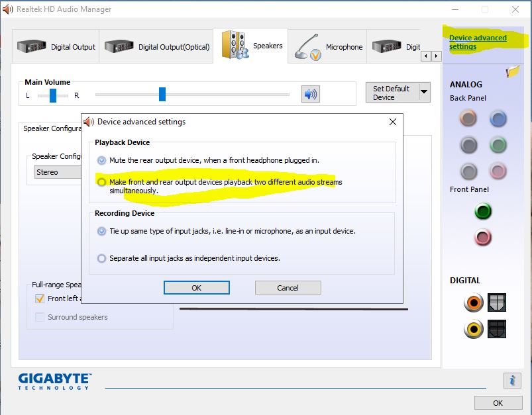Image resolution: width=532 pixels, height=415 pixels.
Task: Click the pink front panel microphone jack
Action: pos(483,237)
